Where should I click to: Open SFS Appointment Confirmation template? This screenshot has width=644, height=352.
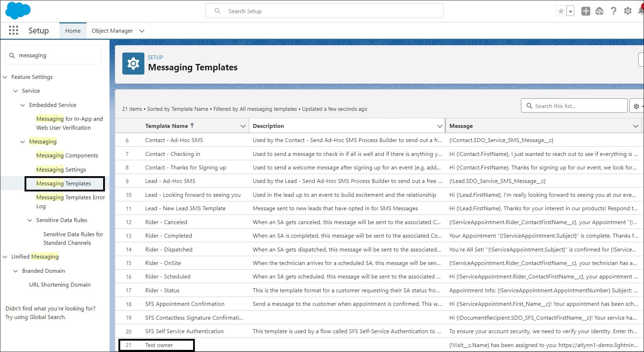185,304
